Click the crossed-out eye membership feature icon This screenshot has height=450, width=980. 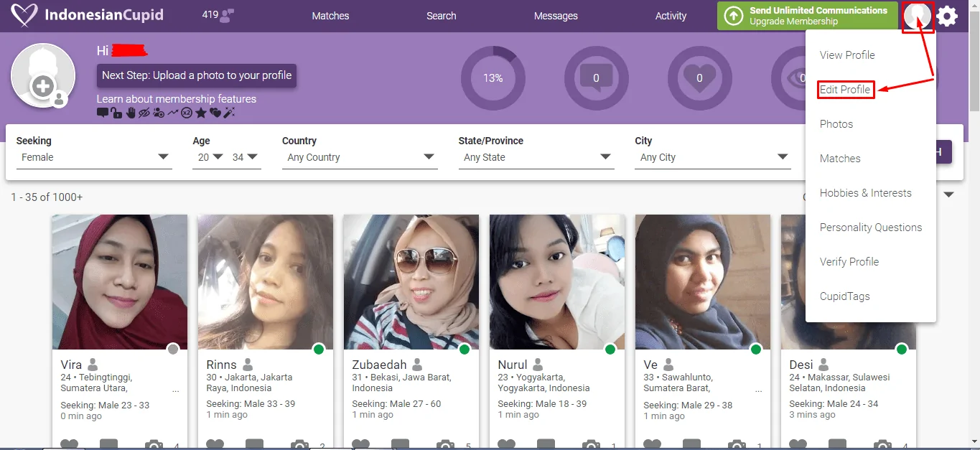(x=144, y=113)
